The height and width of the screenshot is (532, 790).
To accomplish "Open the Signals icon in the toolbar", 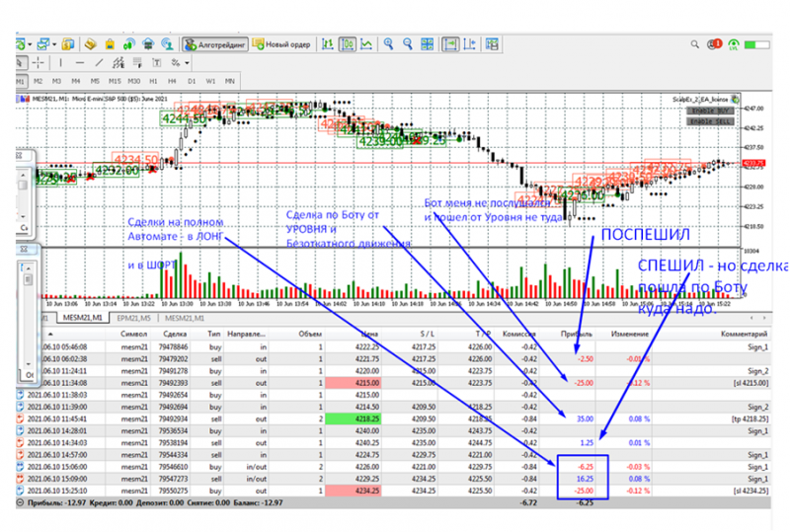I will tap(129, 44).
